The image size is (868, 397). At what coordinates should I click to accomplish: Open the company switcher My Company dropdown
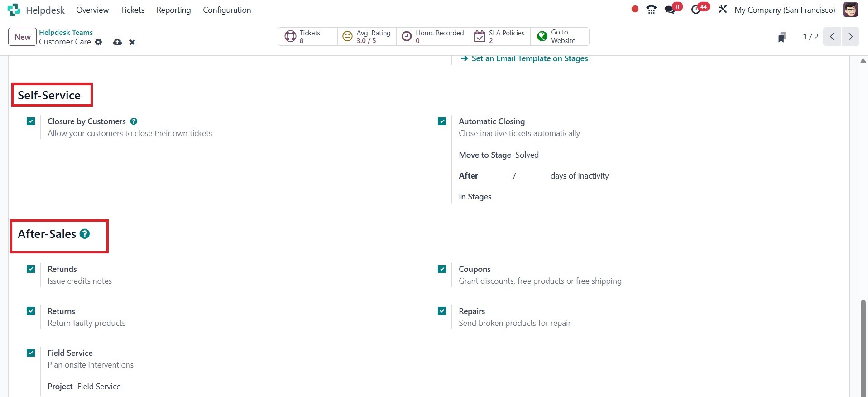785,10
